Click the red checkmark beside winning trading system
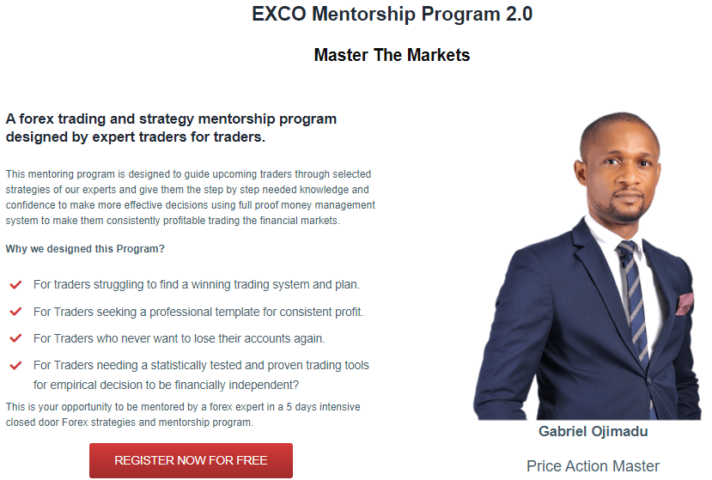 pos(16,285)
